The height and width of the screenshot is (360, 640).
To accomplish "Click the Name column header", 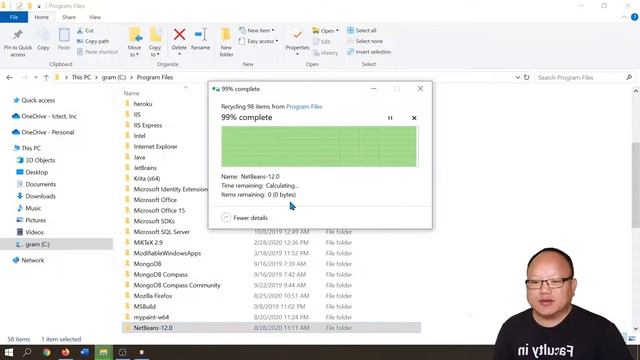I will tap(131, 93).
